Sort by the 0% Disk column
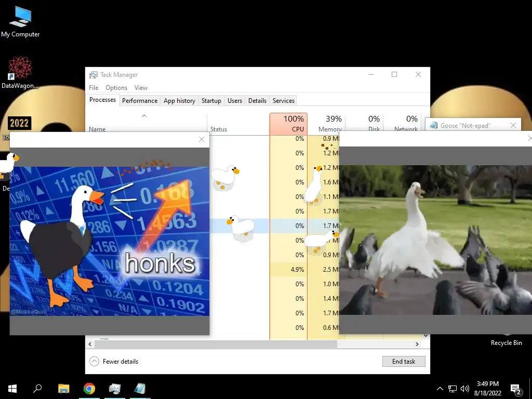 point(365,124)
